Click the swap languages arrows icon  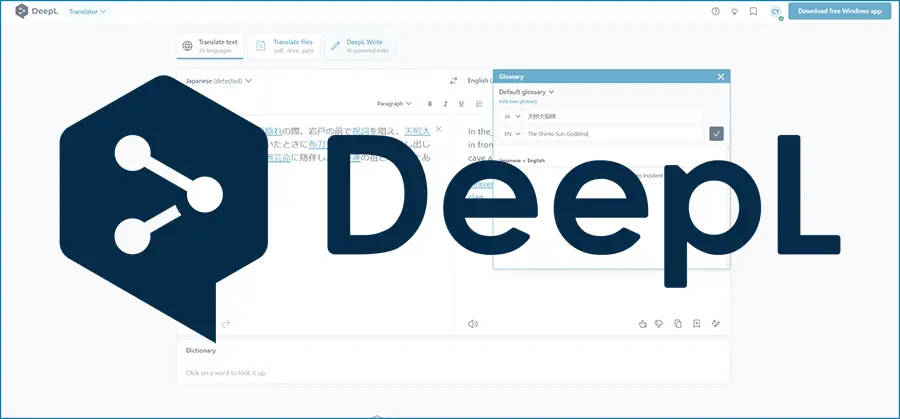click(453, 80)
